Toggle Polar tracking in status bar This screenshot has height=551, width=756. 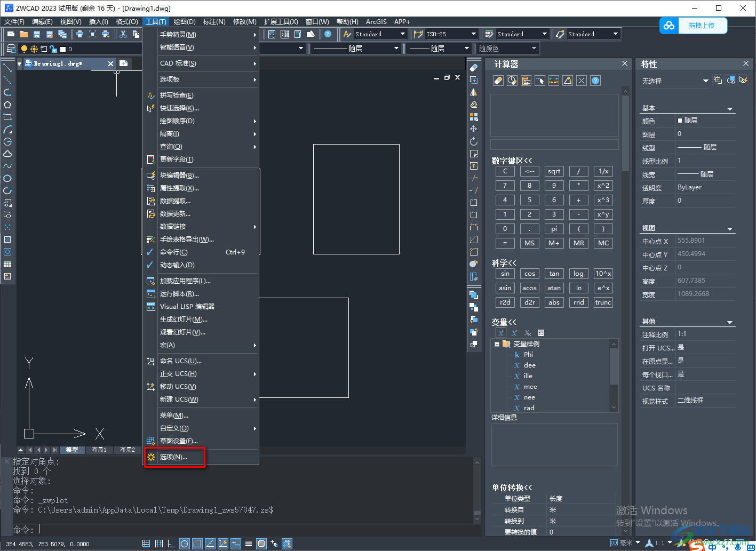tap(185, 544)
